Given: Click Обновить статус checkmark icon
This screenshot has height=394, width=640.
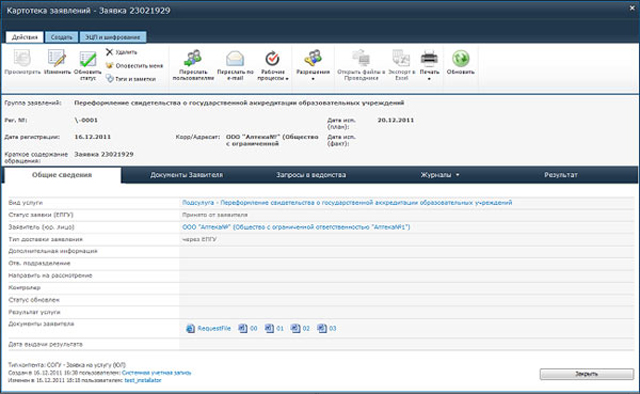Looking at the screenshot, I should 88,59.
